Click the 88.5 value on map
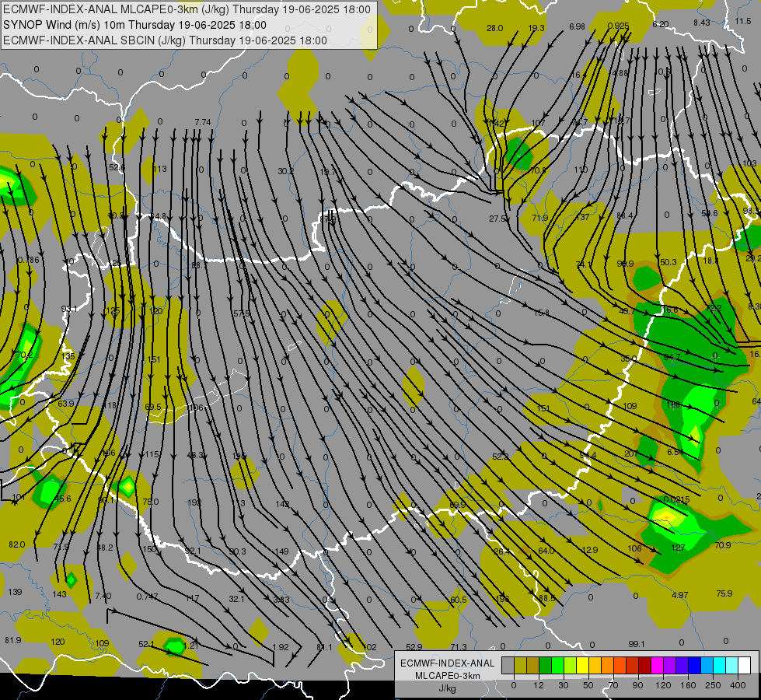The image size is (761, 700). pyautogui.click(x=547, y=598)
